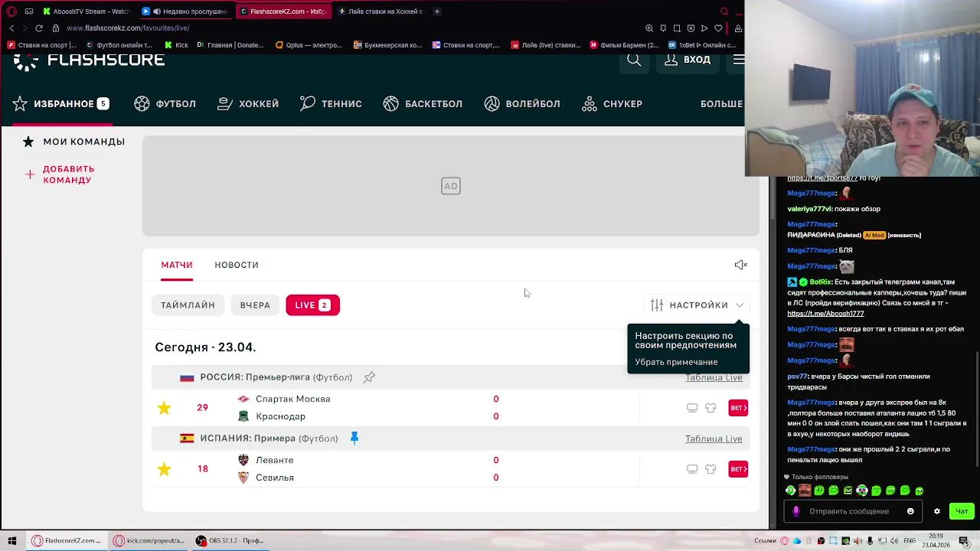Reload the page in the browser toolbar
The height and width of the screenshot is (551, 980).
[38, 28]
